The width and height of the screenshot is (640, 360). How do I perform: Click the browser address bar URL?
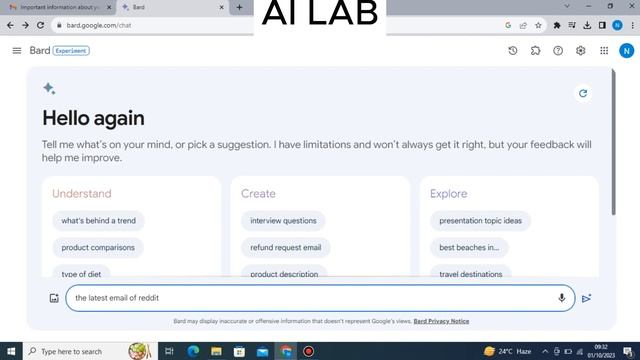[99, 25]
